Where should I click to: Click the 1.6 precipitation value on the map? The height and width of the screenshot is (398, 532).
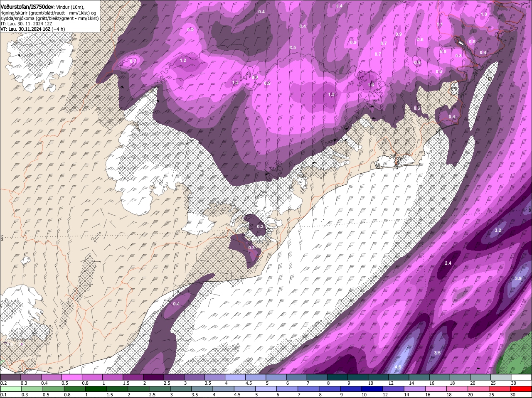coord(371,85)
